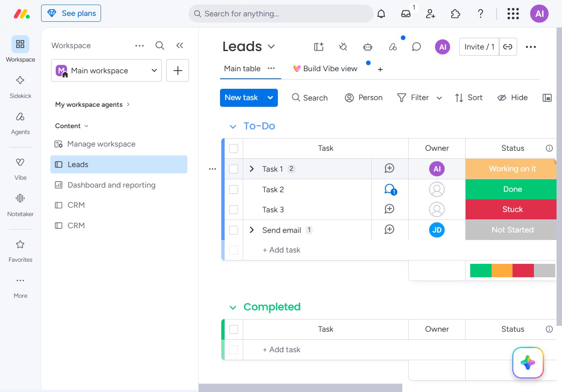Search within the workspace panel
This screenshot has width=562, height=392.
point(160,46)
